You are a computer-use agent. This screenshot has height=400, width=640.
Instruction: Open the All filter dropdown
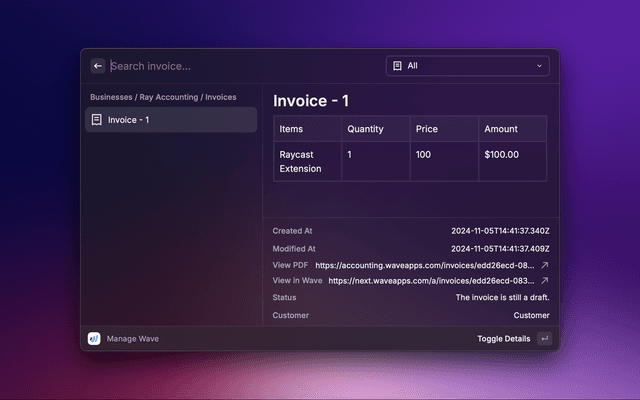point(467,66)
